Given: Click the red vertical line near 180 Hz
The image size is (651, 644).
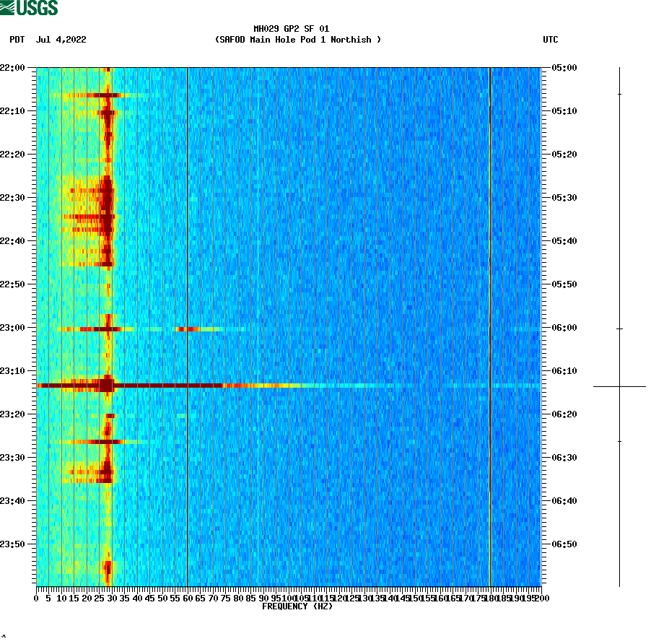Looking at the screenshot, I should click(x=490, y=325).
